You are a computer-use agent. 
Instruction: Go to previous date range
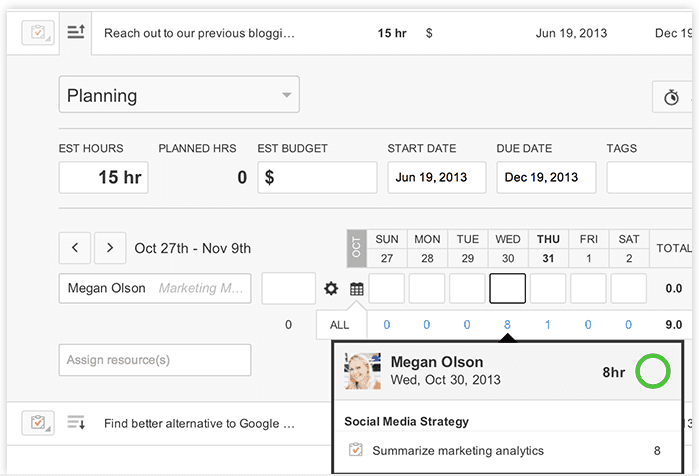coord(75,247)
